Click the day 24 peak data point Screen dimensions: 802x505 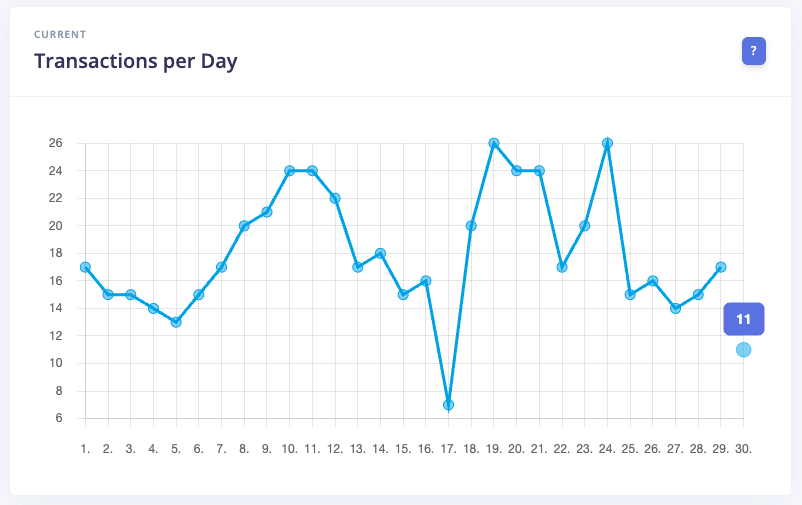point(607,143)
